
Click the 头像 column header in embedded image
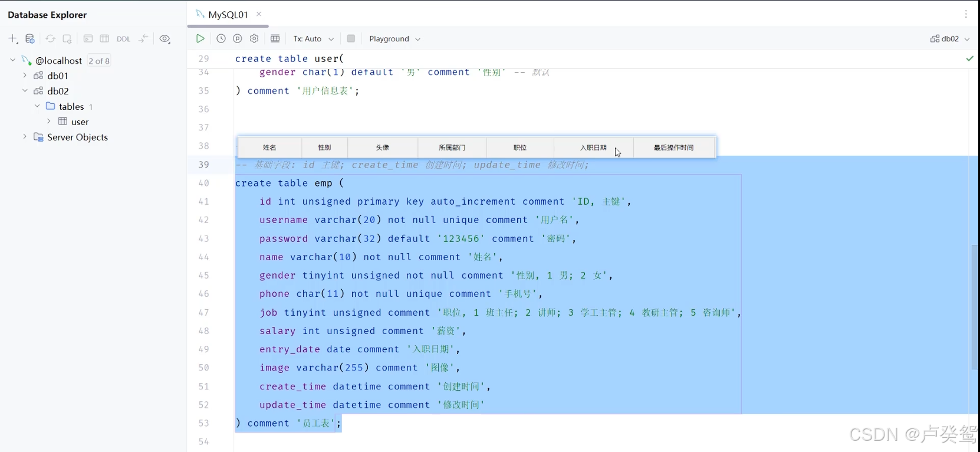383,148
